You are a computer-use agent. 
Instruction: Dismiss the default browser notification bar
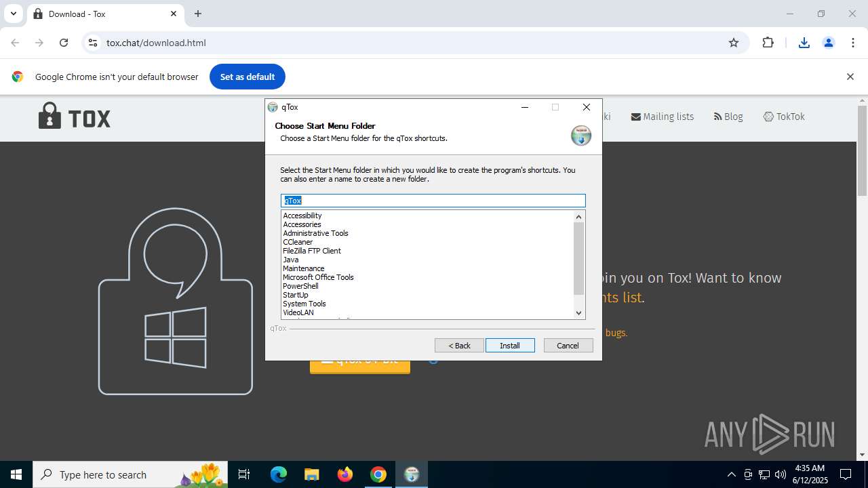coord(850,77)
